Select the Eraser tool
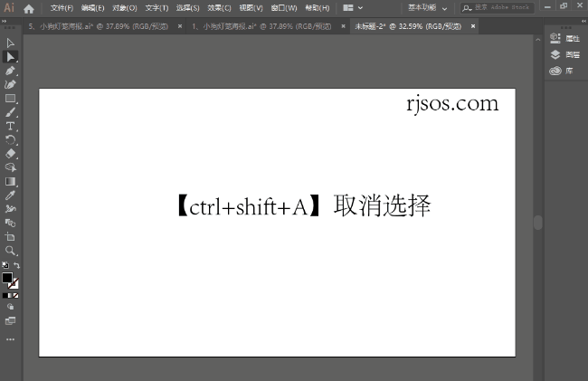 pyautogui.click(x=10, y=154)
